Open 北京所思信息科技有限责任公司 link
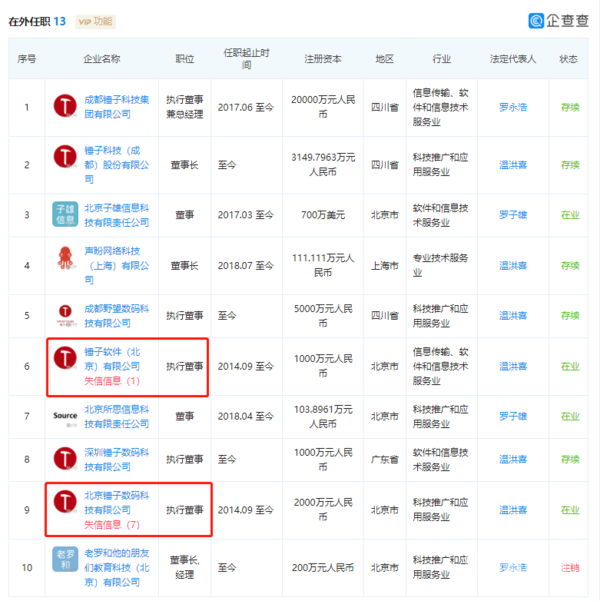Viewport: 600px width, 601px height. point(117,417)
